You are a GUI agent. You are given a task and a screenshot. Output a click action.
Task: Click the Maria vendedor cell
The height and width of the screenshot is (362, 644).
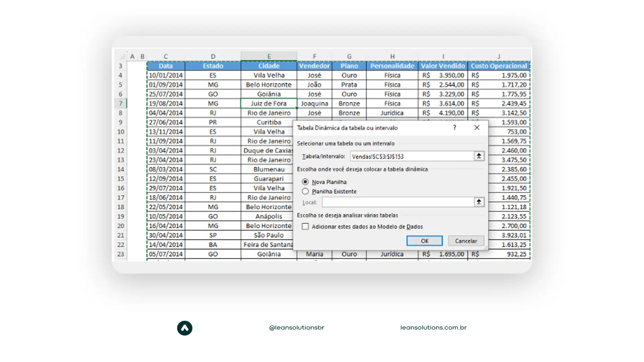314,254
